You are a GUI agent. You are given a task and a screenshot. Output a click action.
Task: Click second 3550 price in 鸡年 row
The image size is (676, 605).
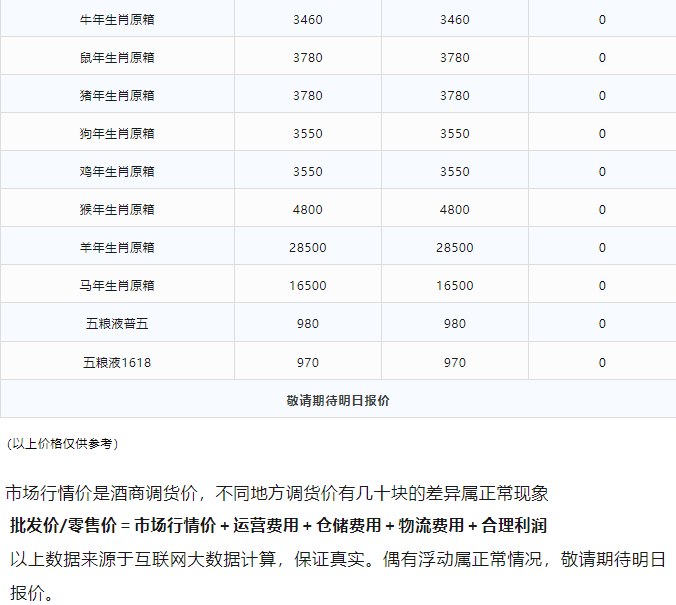(454, 172)
